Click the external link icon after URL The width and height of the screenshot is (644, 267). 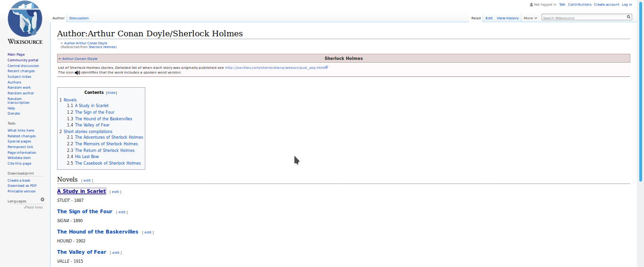click(326, 67)
